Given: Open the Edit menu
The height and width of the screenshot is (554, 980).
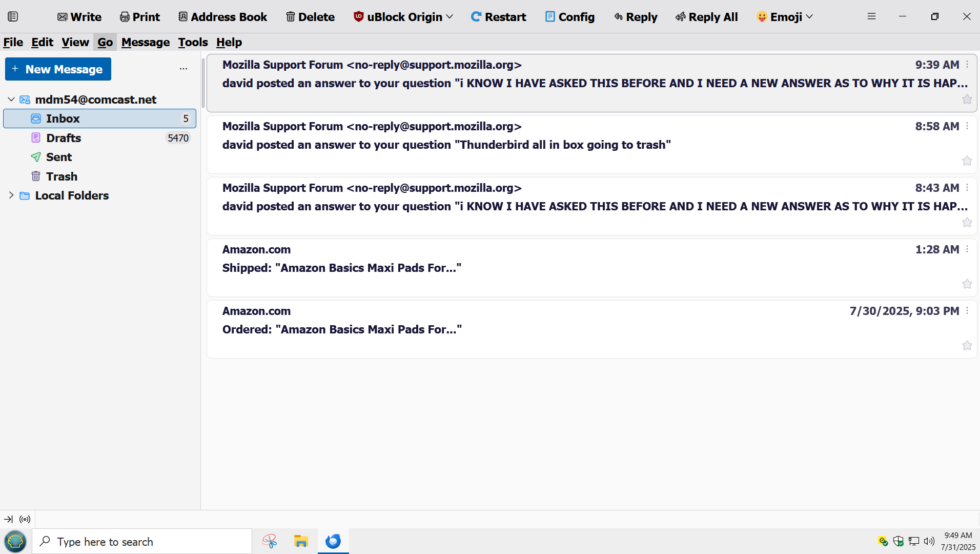Looking at the screenshot, I should pyautogui.click(x=42, y=42).
